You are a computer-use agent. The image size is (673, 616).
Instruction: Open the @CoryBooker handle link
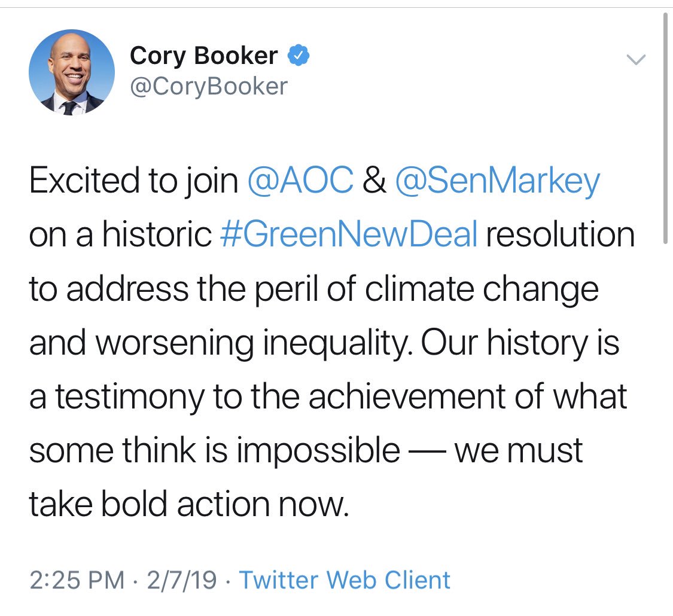tap(208, 86)
